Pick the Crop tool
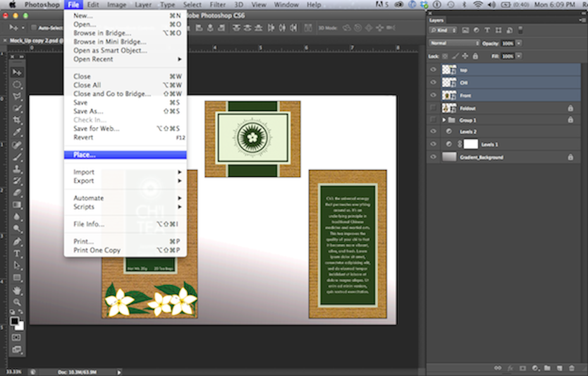This screenshot has width=588, height=376. [x=17, y=120]
